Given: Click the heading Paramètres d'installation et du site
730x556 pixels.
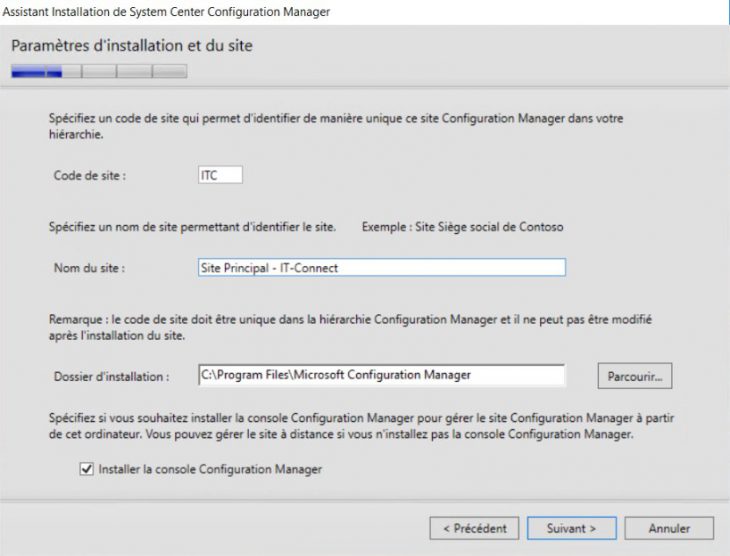Looking at the screenshot, I should click(132, 45).
